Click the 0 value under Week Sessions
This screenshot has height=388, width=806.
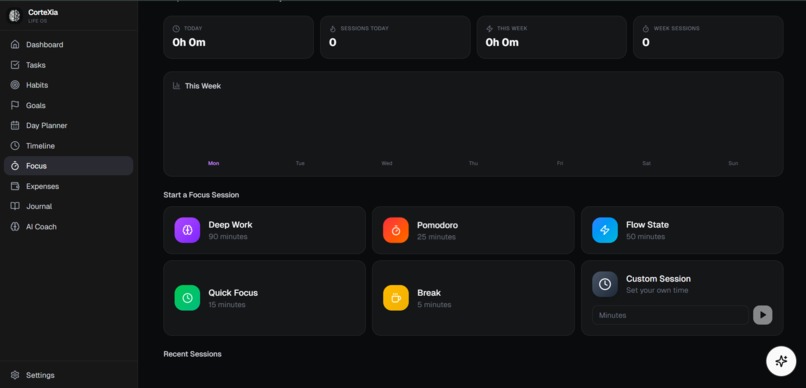click(x=646, y=43)
